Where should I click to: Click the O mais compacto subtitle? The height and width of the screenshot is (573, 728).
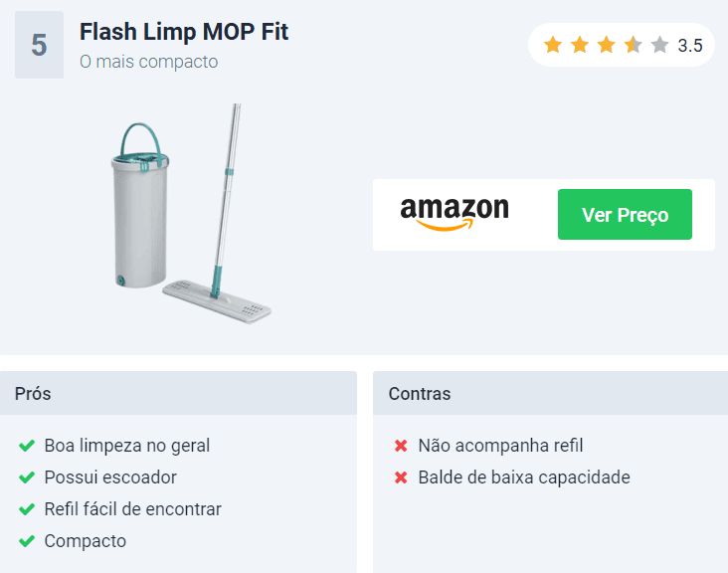[148, 62]
